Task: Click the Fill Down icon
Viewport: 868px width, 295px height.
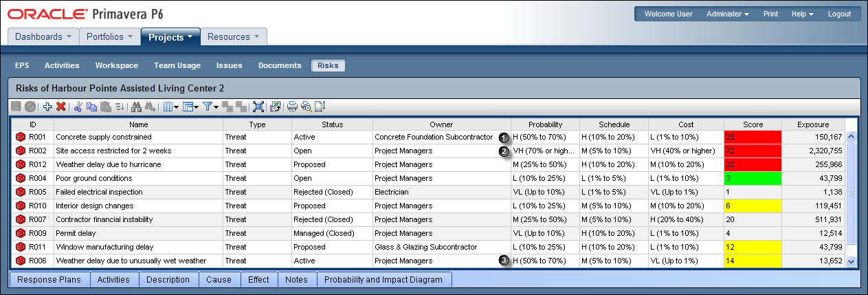Action: (120, 107)
